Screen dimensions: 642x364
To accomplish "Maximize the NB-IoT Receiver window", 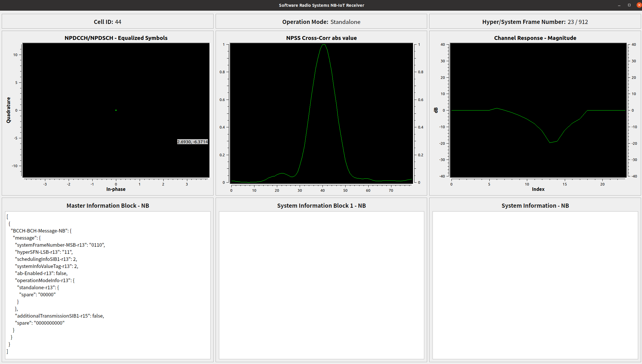I will click(629, 5).
